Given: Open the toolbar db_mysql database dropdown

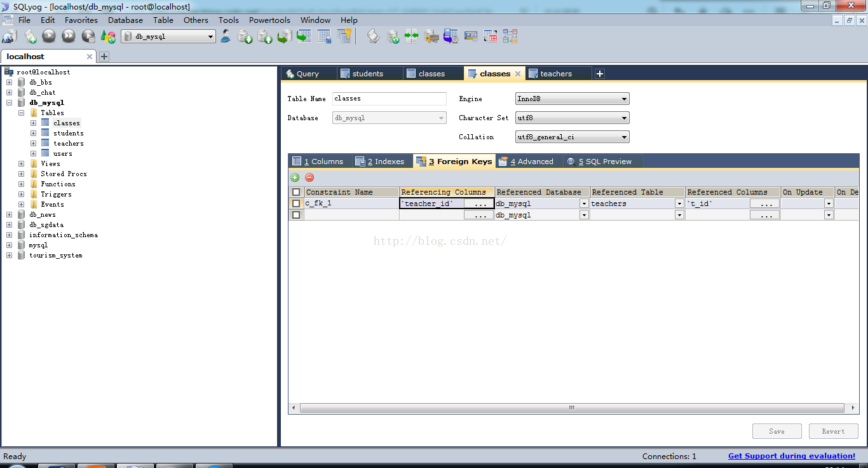Looking at the screenshot, I should (168, 36).
